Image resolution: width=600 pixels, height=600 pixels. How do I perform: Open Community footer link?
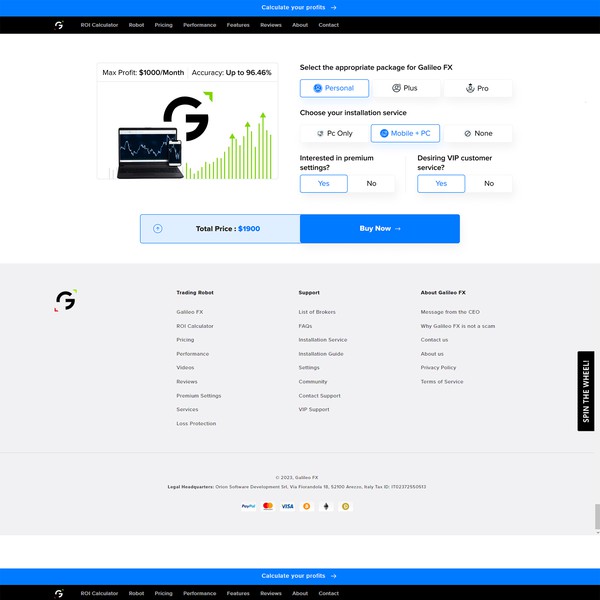[x=313, y=382]
